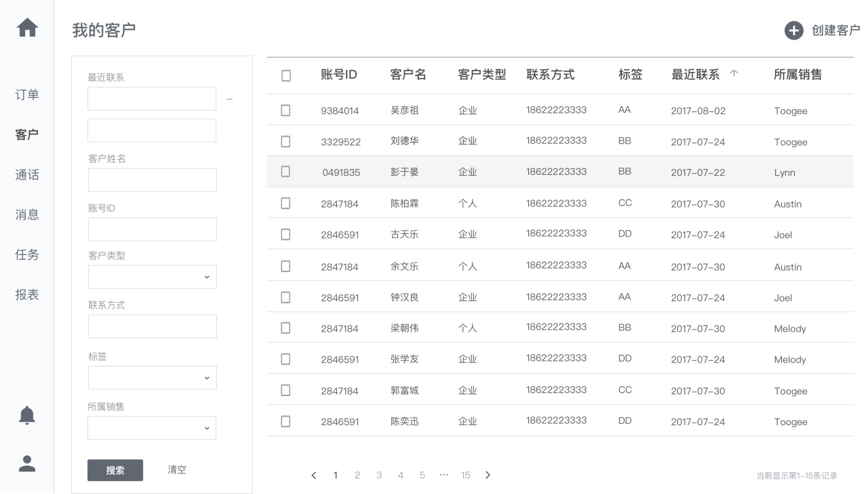Open the 客户类型 filter dropdown
The height and width of the screenshot is (494, 868).
153,277
